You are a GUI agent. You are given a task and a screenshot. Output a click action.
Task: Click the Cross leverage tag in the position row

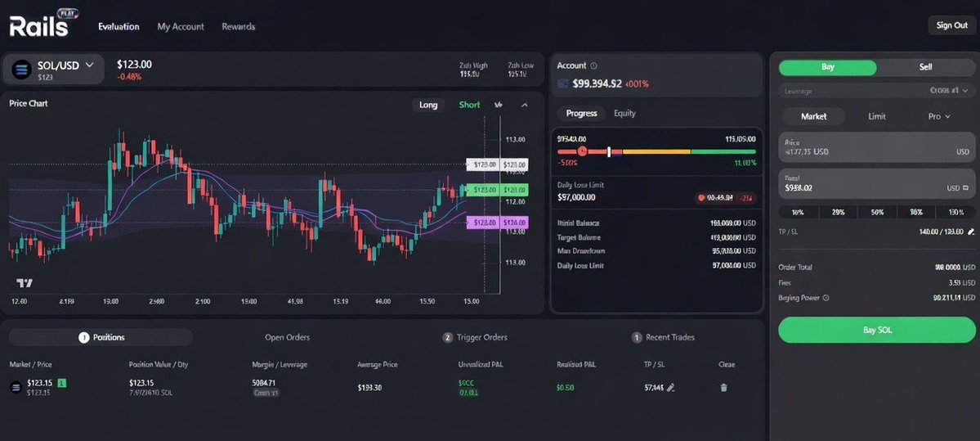coord(266,394)
